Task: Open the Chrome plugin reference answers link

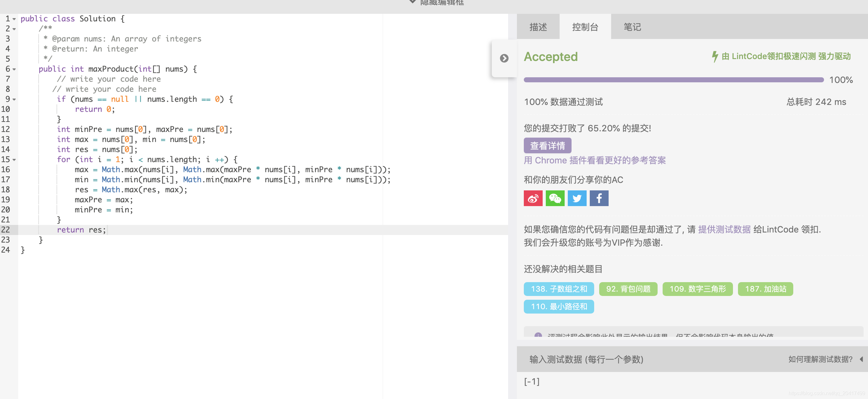Action: click(594, 161)
